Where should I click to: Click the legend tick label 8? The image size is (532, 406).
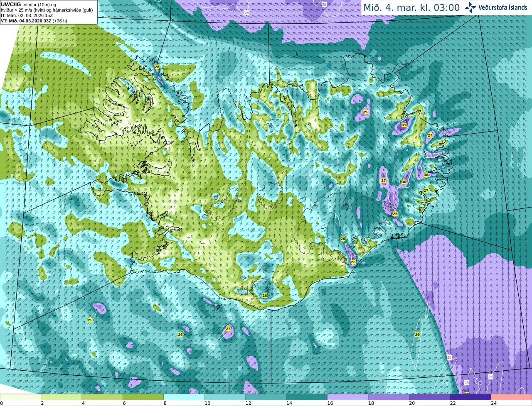165,403
